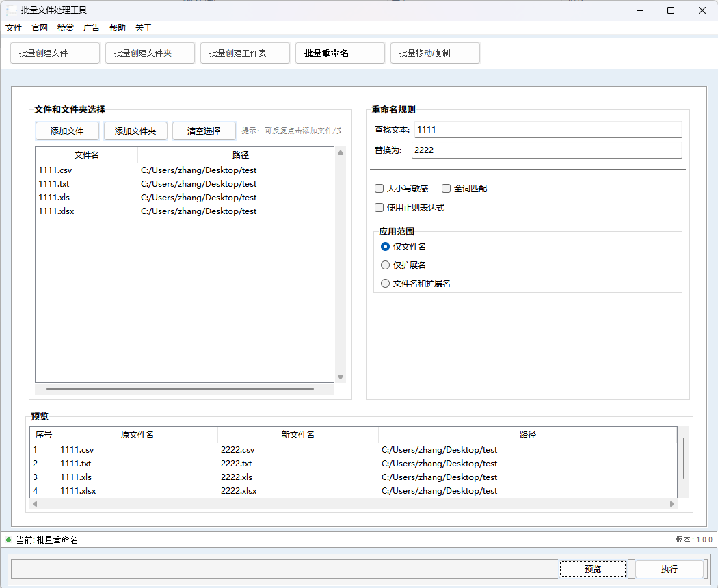Click the 添加文件夹 button
This screenshot has width=718, height=588.
[x=135, y=131]
